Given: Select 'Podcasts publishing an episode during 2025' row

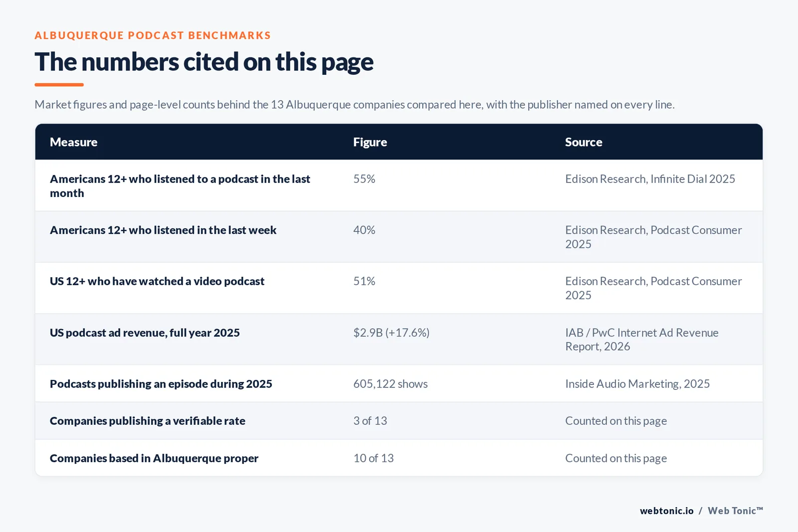Looking at the screenshot, I should coord(399,384).
